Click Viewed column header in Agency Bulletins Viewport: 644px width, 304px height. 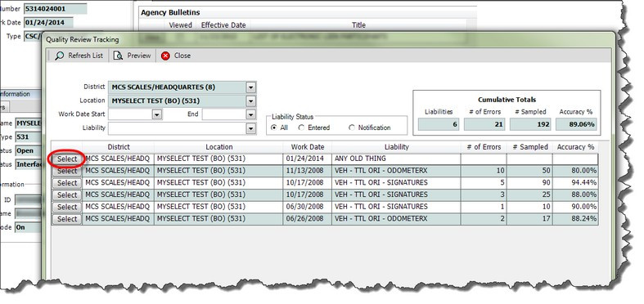(x=180, y=25)
